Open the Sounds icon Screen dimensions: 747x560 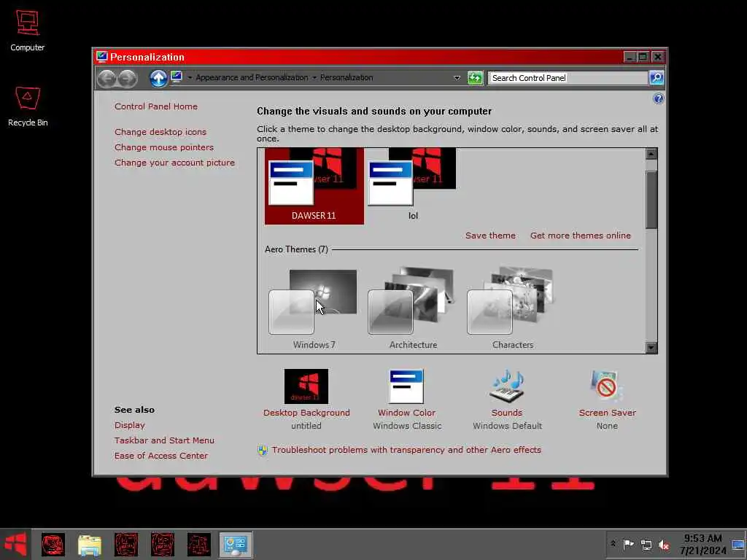click(x=507, y=386)
